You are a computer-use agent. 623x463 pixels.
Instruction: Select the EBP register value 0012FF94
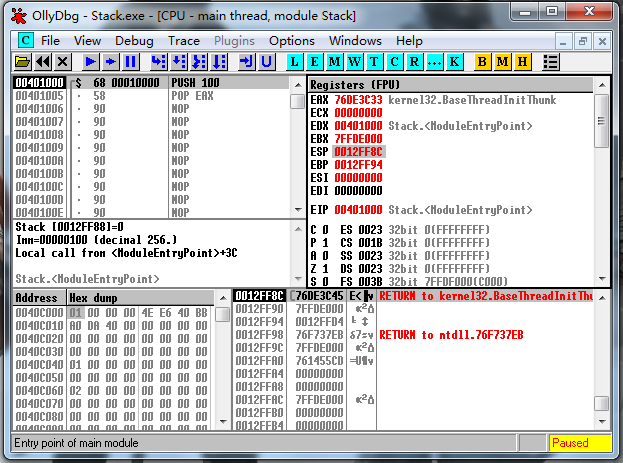tap(358, 165)
